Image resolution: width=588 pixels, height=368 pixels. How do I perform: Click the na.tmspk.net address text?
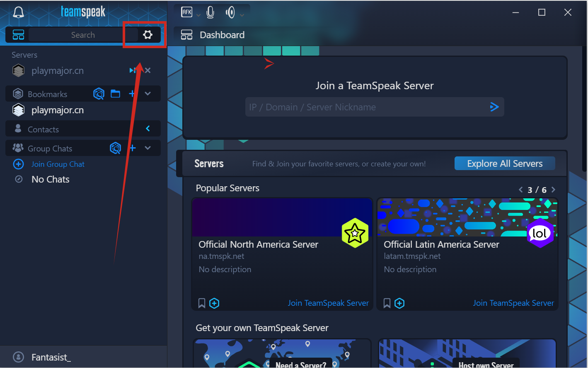[221, 256]
